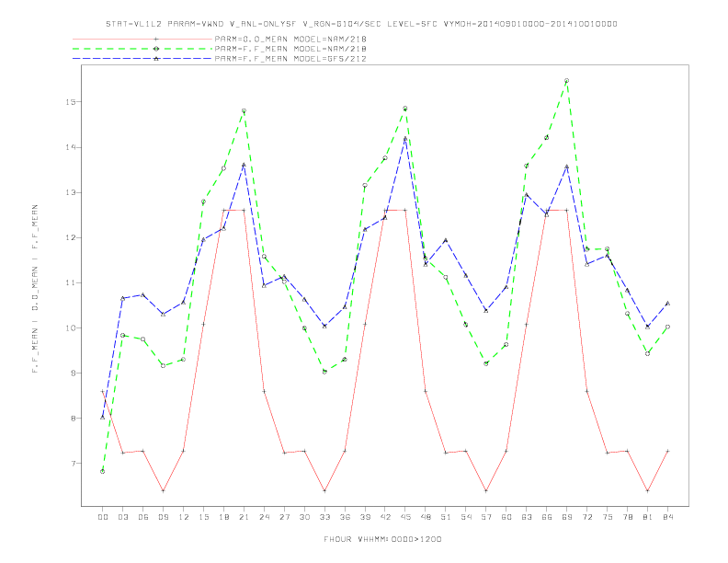Click x-axis tick label 78

coord(627,517)
